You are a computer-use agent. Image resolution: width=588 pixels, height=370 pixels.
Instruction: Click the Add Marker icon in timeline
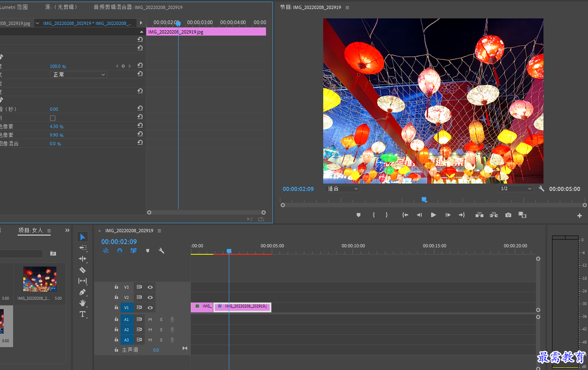(148, 251)
